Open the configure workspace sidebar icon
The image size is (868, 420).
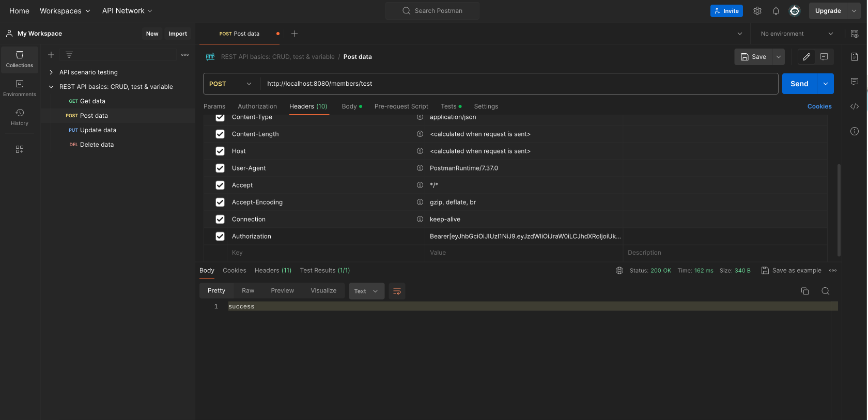tap(20, 149)
